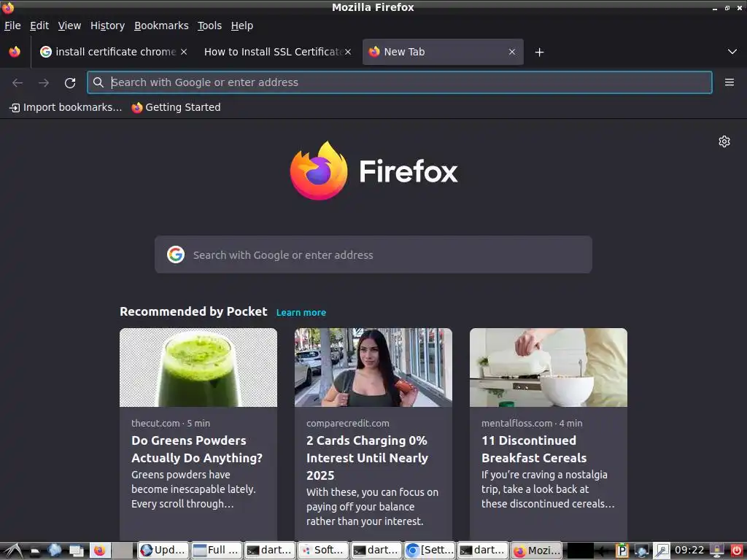Open 'Do Greens Powders Actually Do Anything?' headline

(x=197, y=449)
